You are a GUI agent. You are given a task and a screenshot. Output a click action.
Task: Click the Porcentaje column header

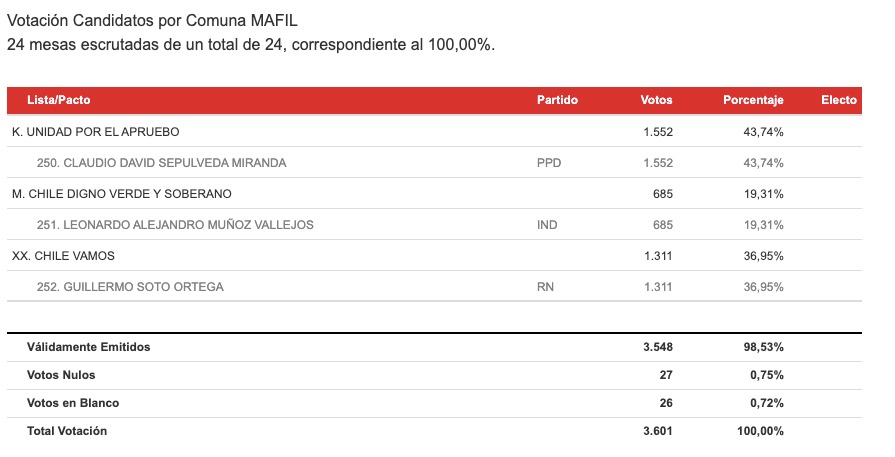point(753,100)
